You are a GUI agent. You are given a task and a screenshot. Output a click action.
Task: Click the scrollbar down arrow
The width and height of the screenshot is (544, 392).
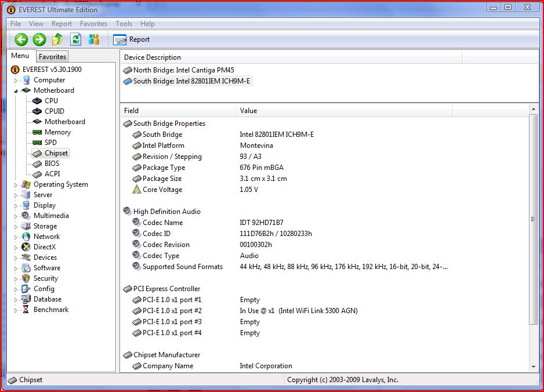[x=534, y=367]
